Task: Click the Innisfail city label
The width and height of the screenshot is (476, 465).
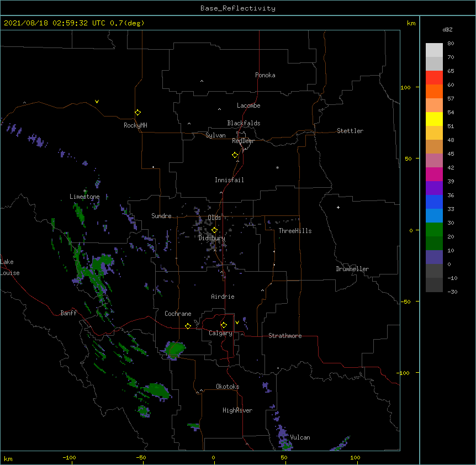Action: (229, 180)
